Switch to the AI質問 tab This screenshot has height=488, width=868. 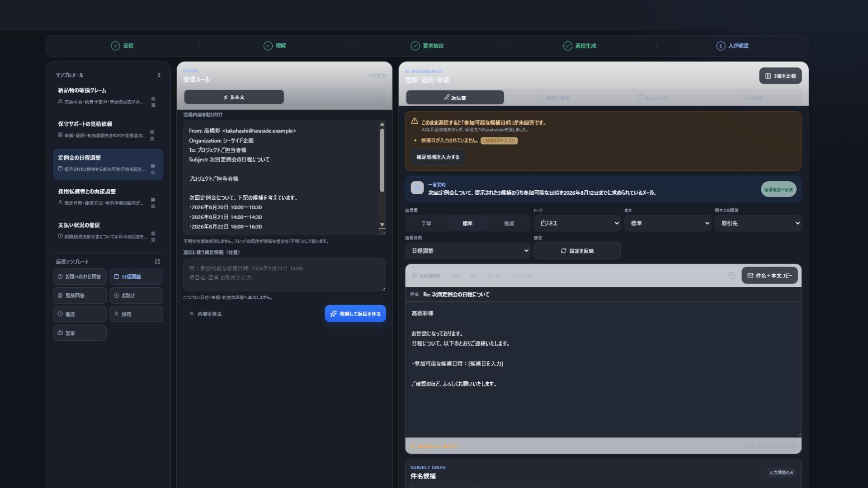click(x=752, y=98)
